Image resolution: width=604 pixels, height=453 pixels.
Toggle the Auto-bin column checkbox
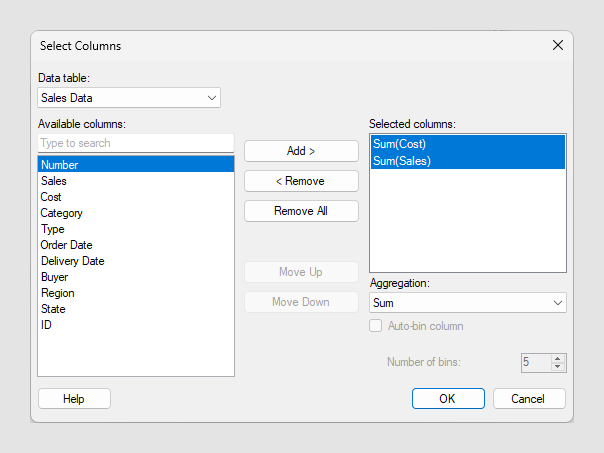376,326
